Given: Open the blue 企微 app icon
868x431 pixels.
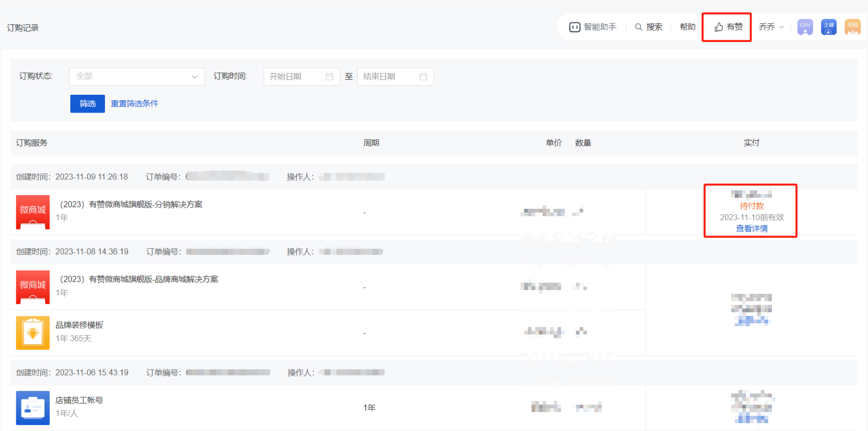Looking at the screenshot, I should pos(829,27).
